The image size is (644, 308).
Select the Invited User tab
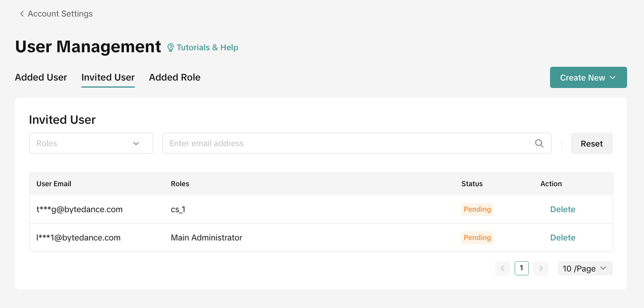pyautogui.click(x=108, y=78)
